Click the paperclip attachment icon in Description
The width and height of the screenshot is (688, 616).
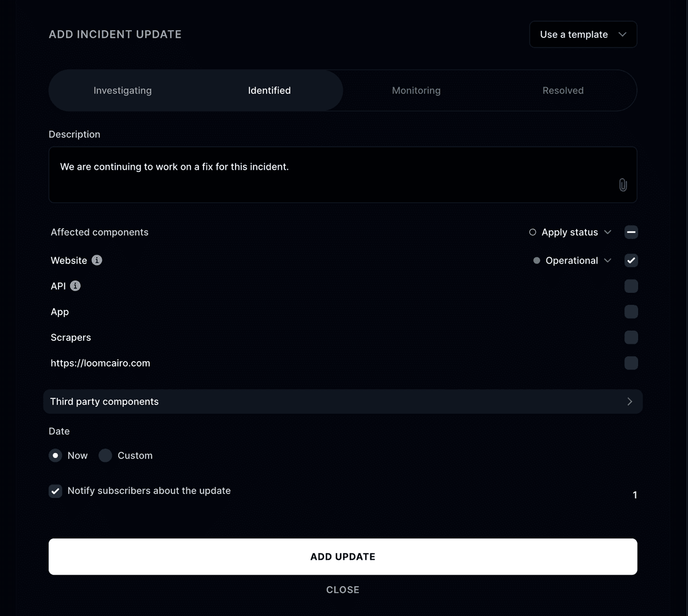[x=623, y=185]
